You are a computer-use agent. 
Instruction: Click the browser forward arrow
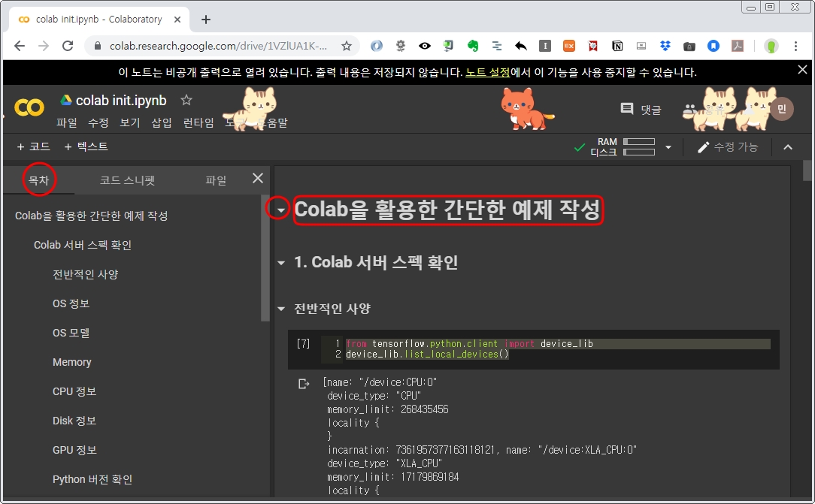pyautogui.click(x=44, y=46)
